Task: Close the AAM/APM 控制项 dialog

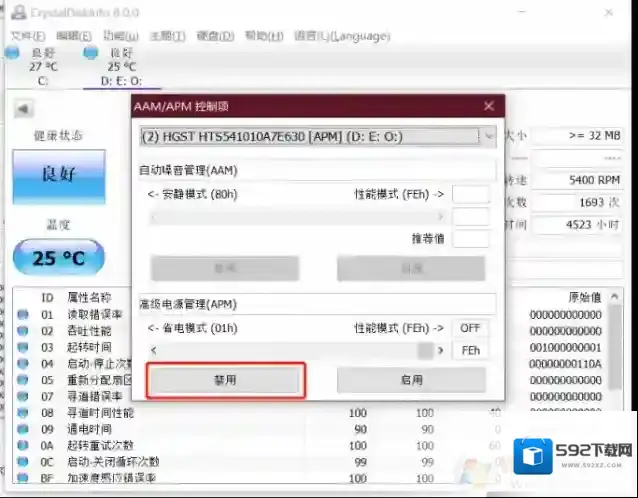Action: [489, 106]
